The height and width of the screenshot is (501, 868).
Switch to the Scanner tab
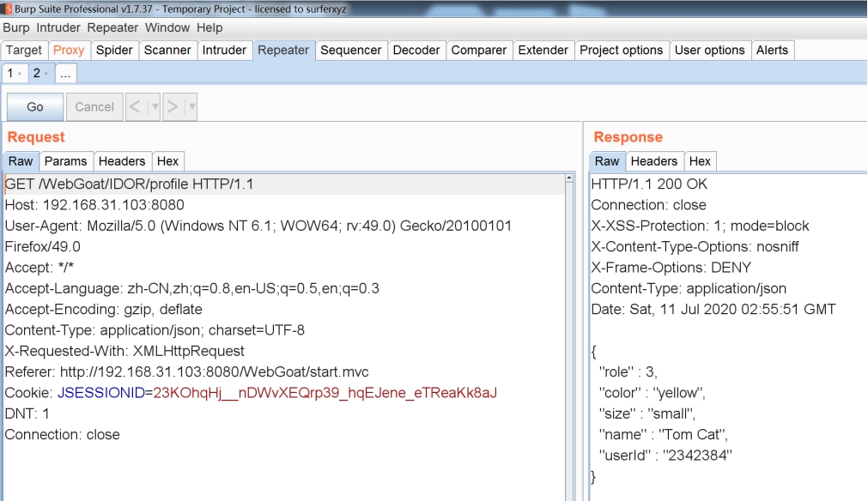(x=167, y=51)
